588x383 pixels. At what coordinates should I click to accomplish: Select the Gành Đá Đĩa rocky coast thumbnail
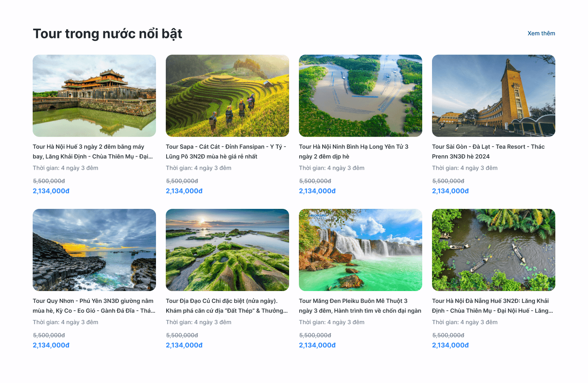pyautogui.click(x=94, y=250)
